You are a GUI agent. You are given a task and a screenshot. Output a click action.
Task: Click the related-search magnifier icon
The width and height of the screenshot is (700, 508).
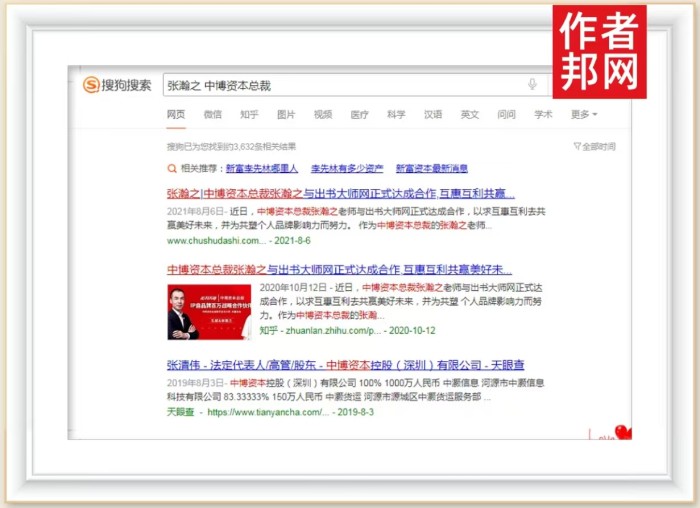(x=174, y=169)
